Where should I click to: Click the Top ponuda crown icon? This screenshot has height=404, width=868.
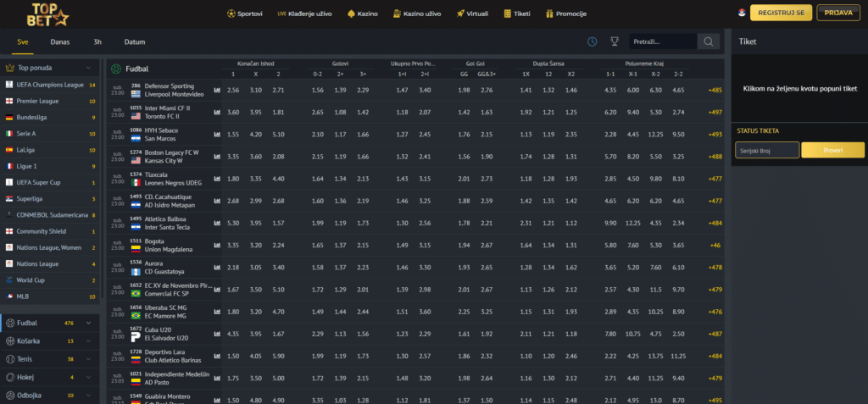pos(8,68)
